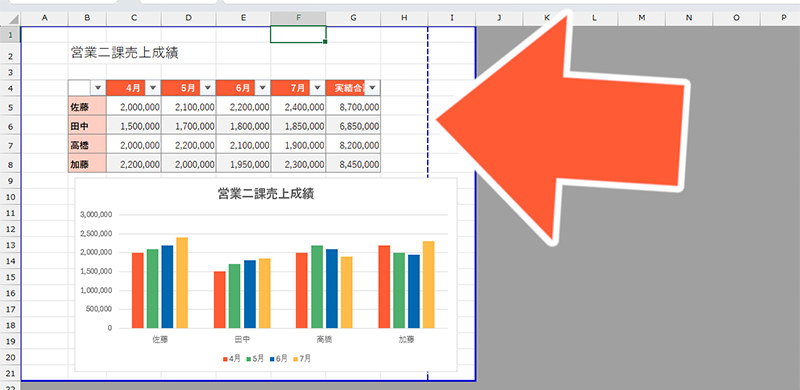Select row 1 header
800x390 pixels.
coord(10,35)
